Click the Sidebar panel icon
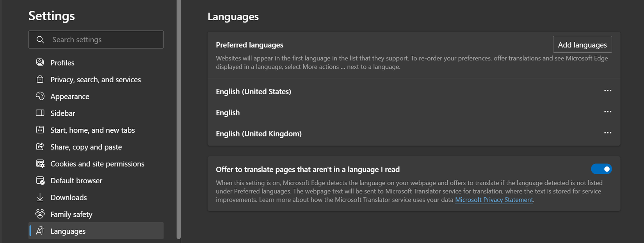This screenshot has width=644, height=243. click(x=40, y=113)
